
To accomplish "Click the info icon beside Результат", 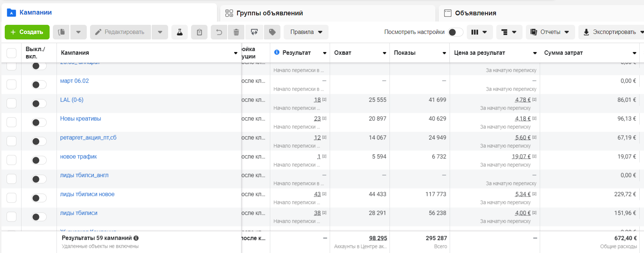I will [277, 52].
